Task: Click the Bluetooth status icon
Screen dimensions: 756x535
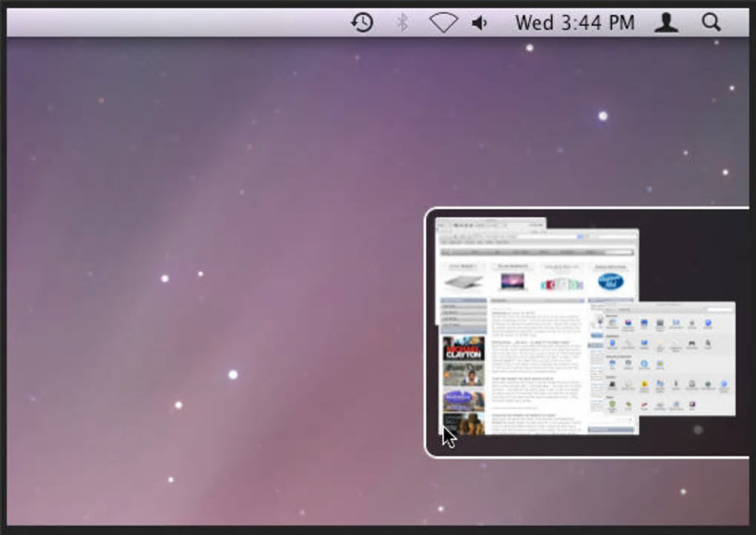Action: click(x=402, y=23)
